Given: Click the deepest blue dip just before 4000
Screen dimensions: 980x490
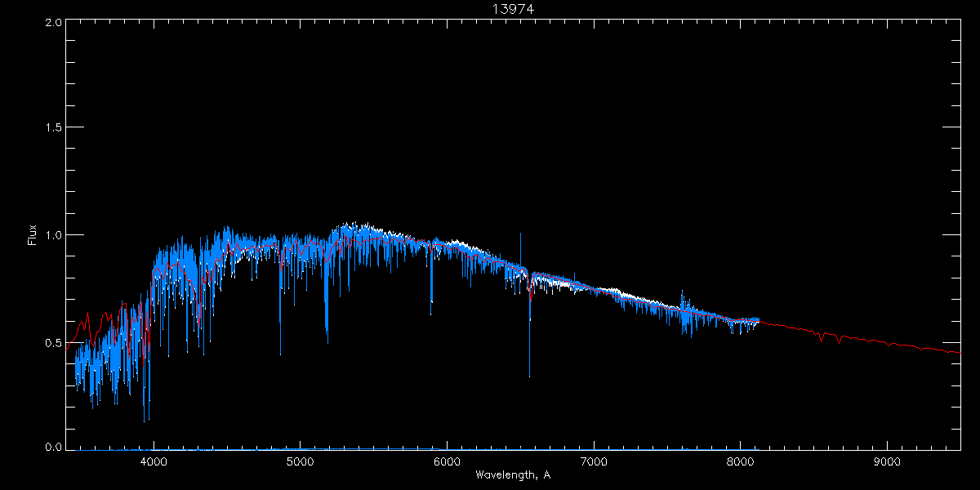Looking at the screenshot, I should point(145,419).
